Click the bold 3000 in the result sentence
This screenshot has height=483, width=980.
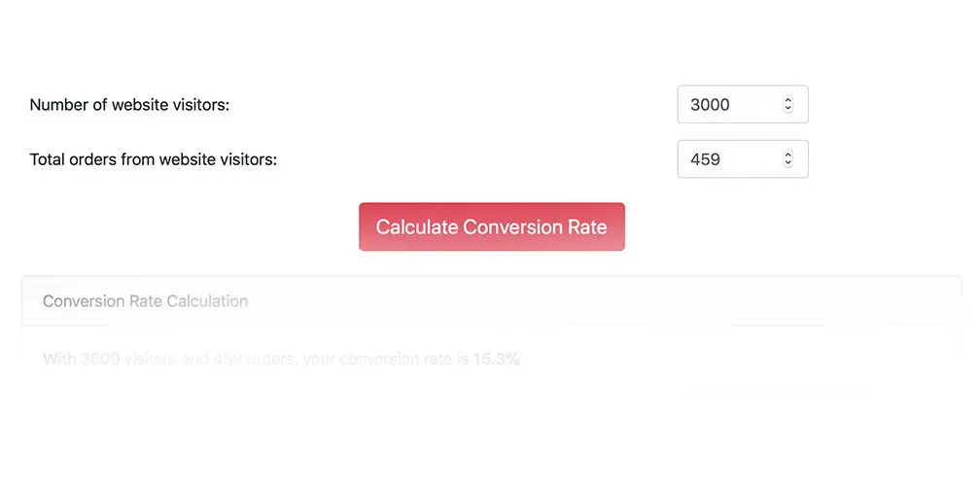tap(100, 360)
